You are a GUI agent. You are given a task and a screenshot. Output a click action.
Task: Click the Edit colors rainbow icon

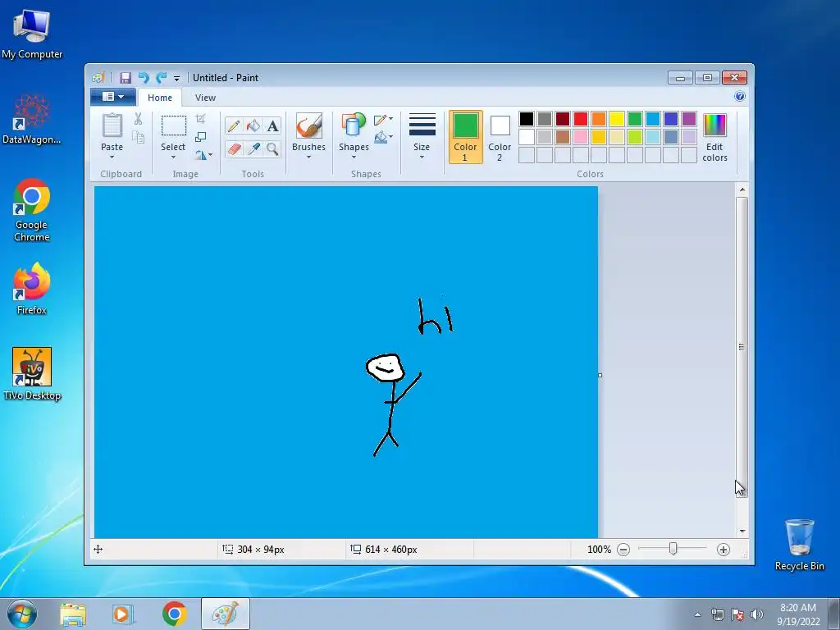[714, 126]
